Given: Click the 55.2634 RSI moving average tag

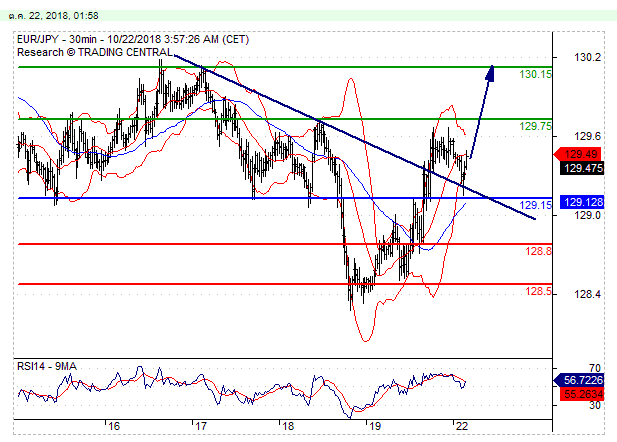Looking at the screenshot, I should coord(582,394).
